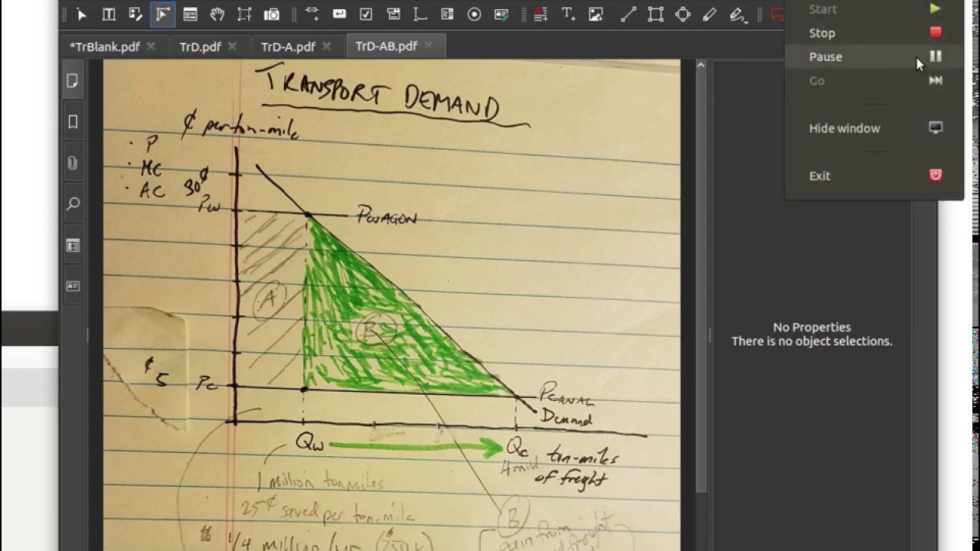The image size is (980, 551).
Task: Click the red text markup tool
Action: [541, 15]
